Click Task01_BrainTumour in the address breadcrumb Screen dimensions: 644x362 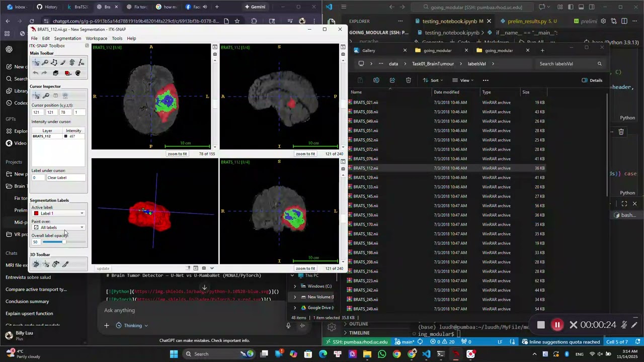[433, 64]
